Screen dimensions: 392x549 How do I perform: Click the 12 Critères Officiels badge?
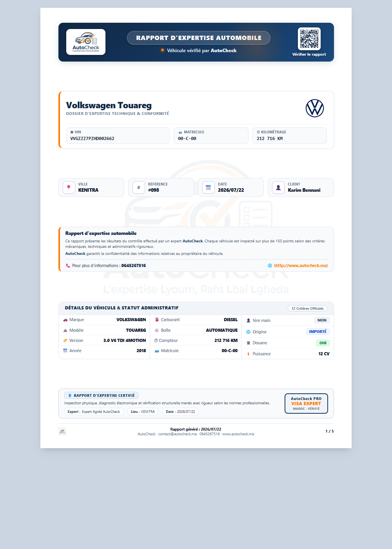point(308,309)
